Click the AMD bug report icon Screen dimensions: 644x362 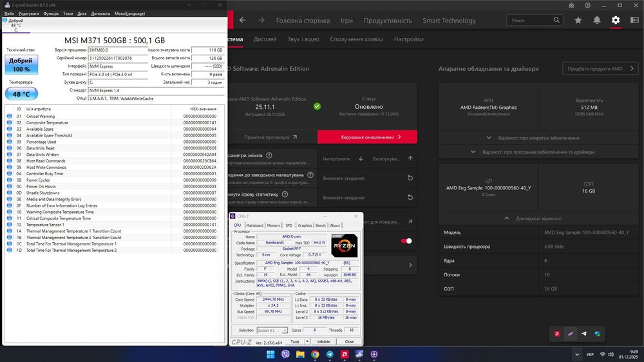point(571,5)
